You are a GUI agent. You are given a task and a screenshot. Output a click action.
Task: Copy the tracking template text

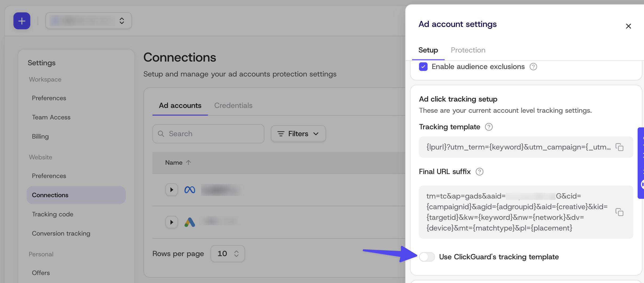[619, 147]
